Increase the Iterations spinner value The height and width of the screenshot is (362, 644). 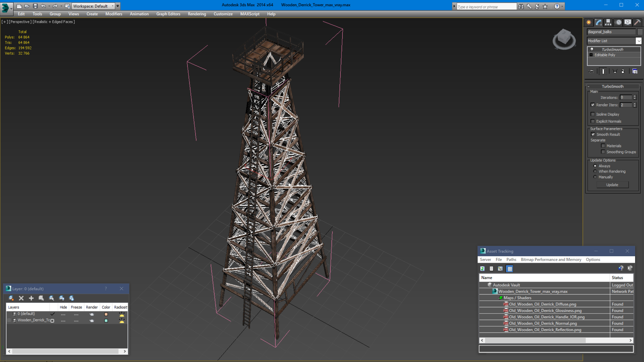point(635,96)
